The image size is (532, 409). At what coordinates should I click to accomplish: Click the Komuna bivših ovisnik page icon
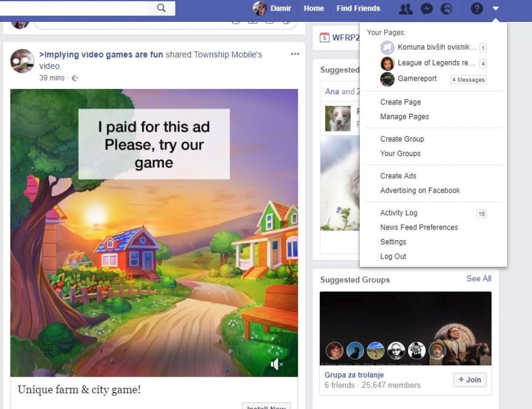click(387, 47)
